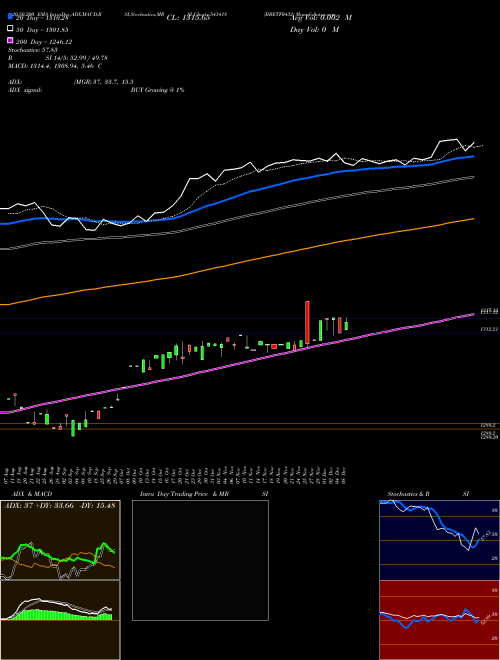Viewport: 500px width, 660px height.
Task: Click the '1312.21' price axis label
Action: click(x=489, y=329)
